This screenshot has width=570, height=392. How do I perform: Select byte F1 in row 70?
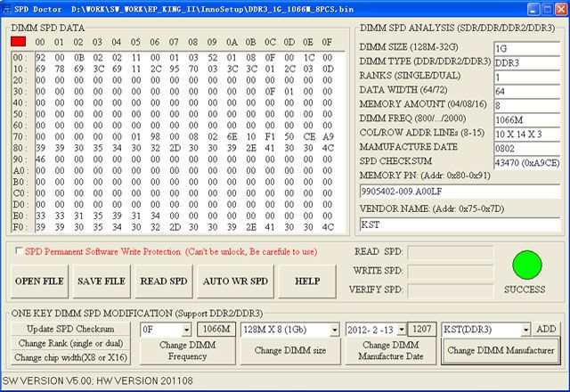click(270, 136)
